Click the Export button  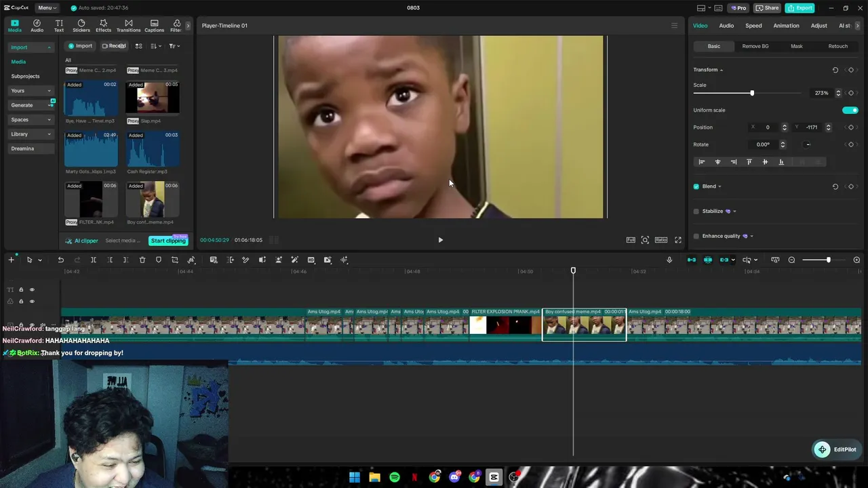[x=800, y=8]
